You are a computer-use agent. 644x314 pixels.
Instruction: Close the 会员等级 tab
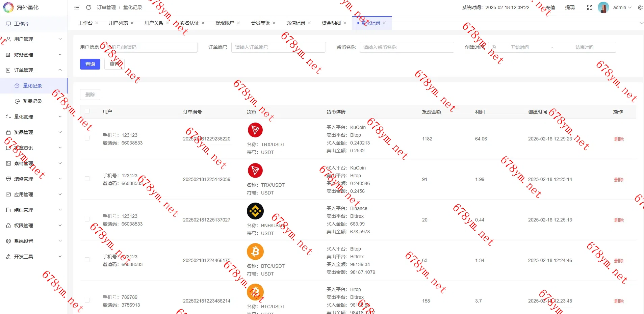pyautogui.click(x=274, y=23)
